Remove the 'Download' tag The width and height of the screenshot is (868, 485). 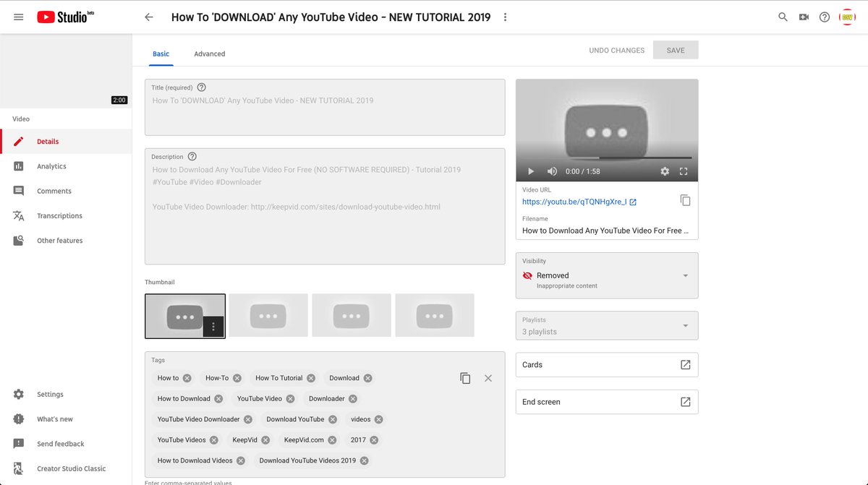click(x=367, y=378)
